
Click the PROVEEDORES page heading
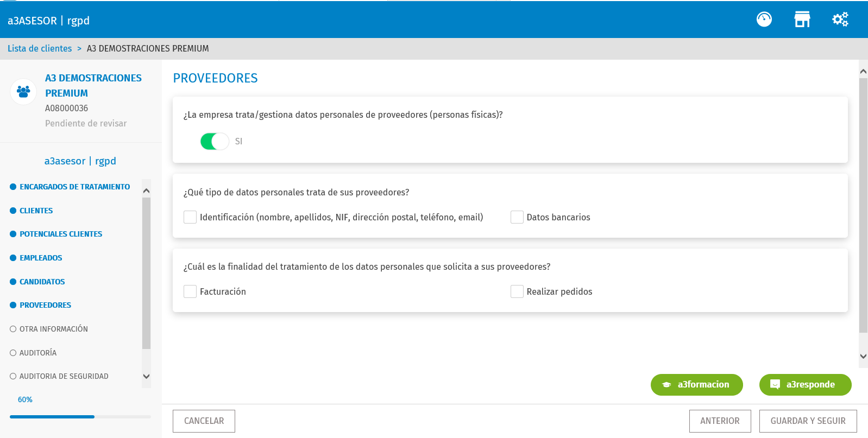[x=216, y=78]
